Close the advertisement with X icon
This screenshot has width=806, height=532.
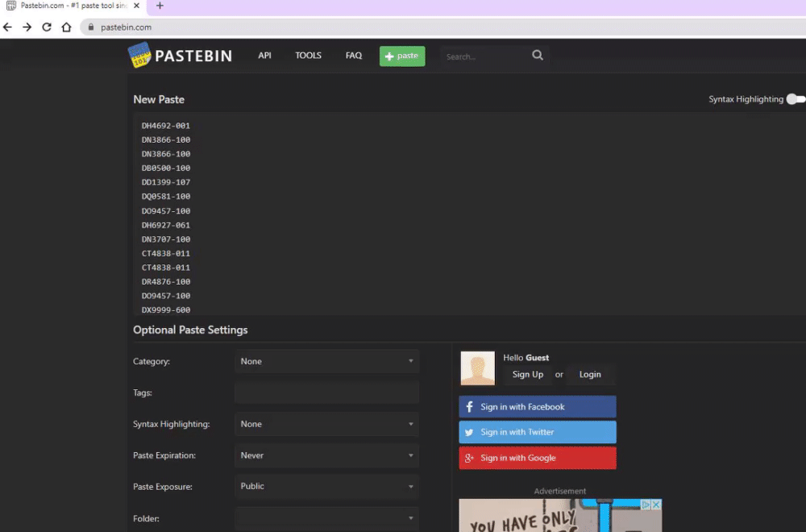(656, 505)
